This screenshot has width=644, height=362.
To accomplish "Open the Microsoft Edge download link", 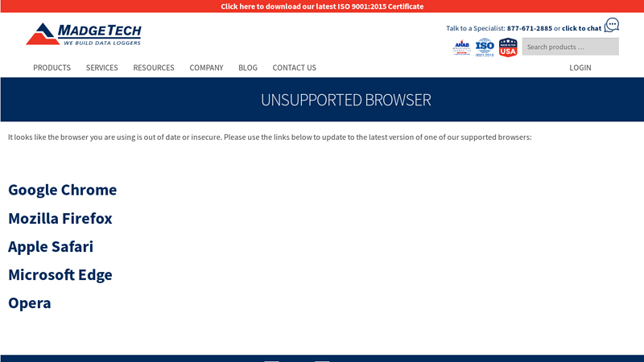I will [60, 274].
